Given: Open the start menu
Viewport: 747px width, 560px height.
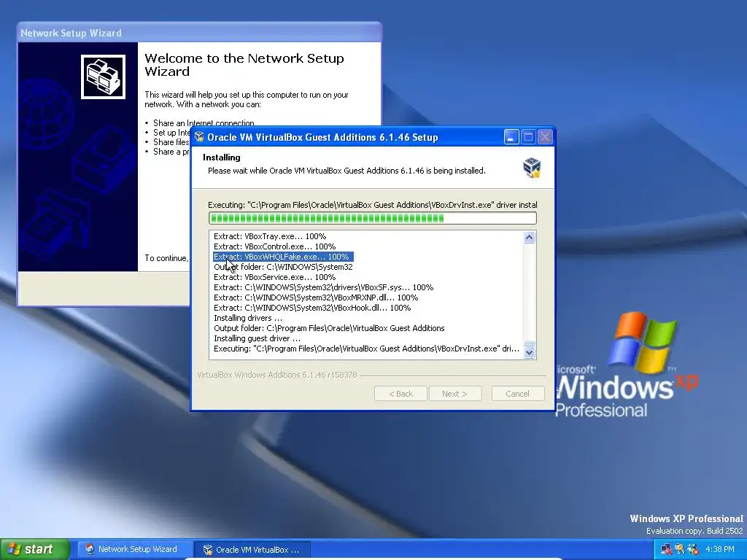Looking at the screenshot, I should tap(35, 549).
